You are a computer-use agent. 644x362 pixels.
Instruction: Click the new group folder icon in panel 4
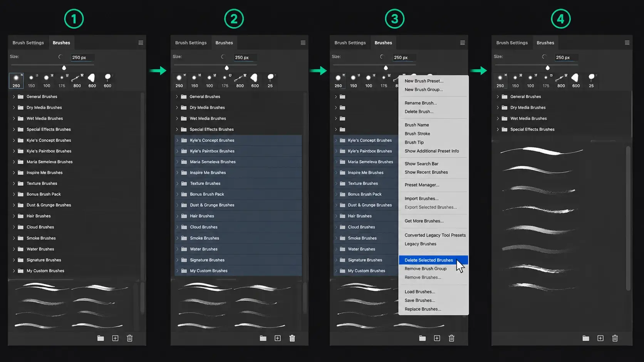point(586,338)
